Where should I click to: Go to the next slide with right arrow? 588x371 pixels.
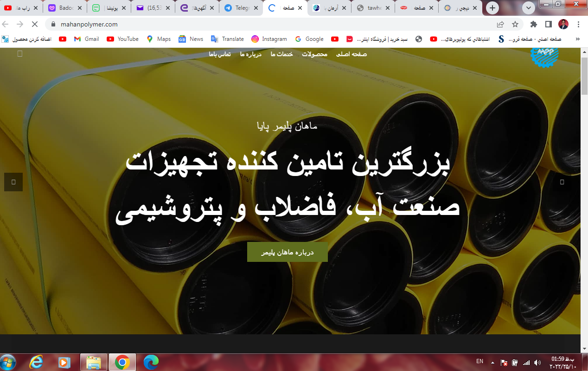point(562,182)
